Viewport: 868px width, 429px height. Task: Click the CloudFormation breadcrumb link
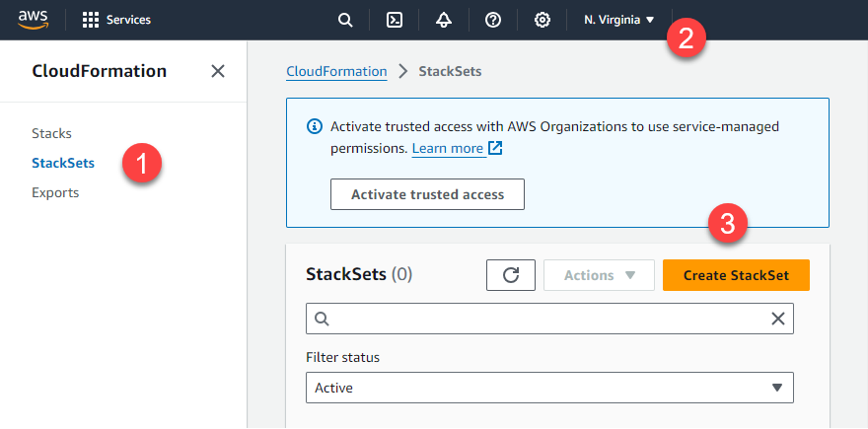336,71
